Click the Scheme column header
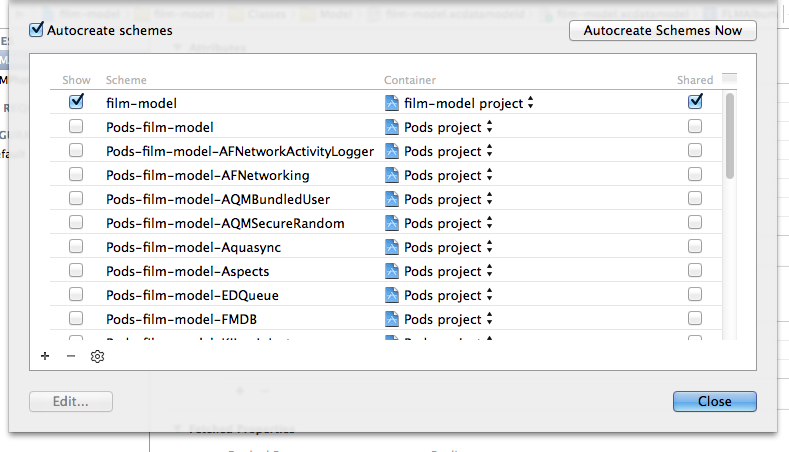The image size is (789, 452). pyautogui.click(x=126, y=80)
